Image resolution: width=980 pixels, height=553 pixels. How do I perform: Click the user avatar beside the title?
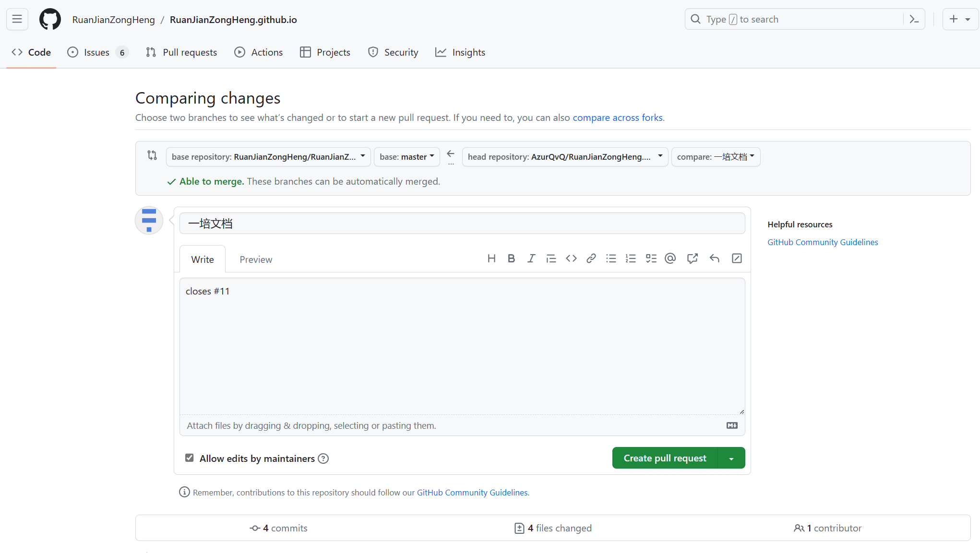pyautogui.click(x=149, y=221)
